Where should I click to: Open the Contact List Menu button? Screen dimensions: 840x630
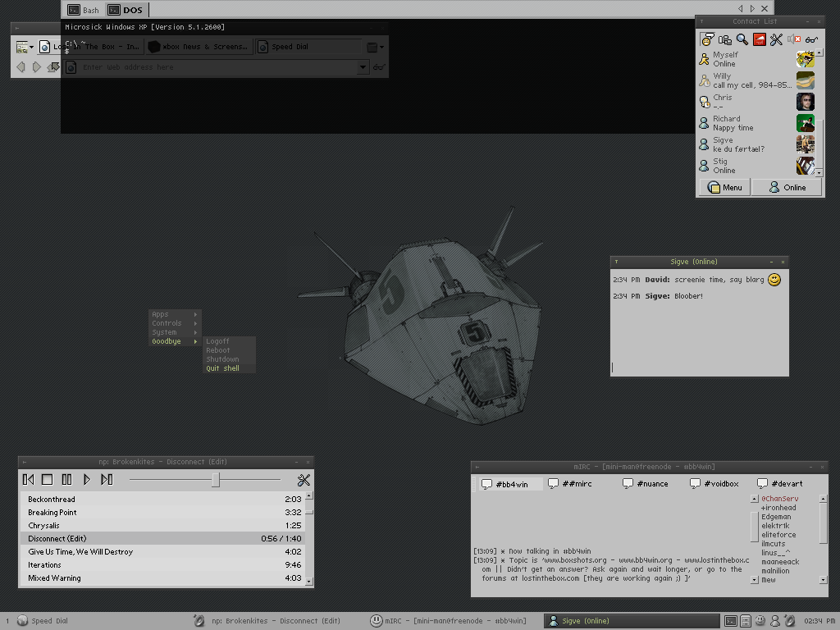click(724, 188)
